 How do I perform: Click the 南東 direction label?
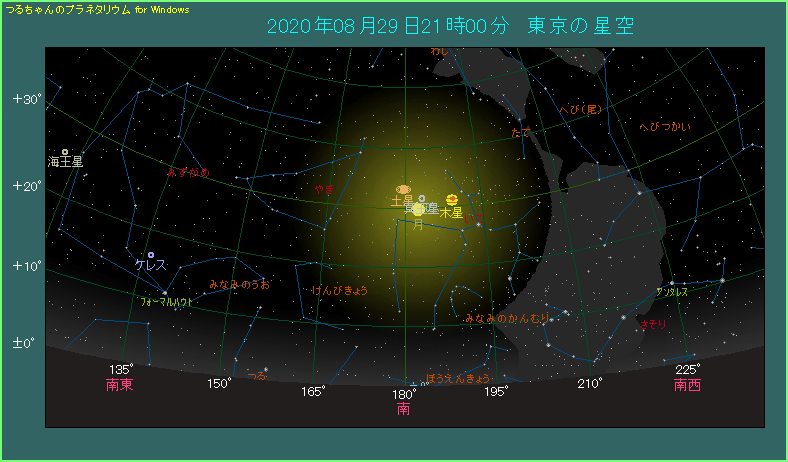coord(119,383)
